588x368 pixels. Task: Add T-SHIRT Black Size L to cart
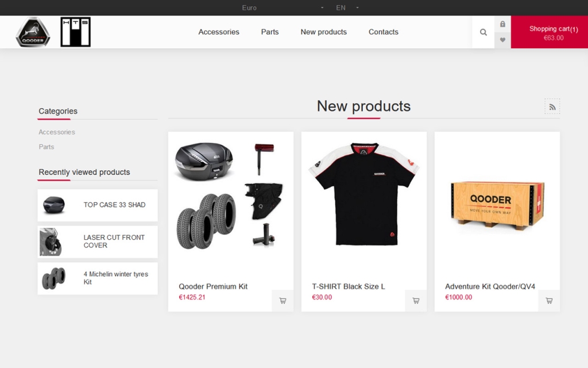pos(416,301)
